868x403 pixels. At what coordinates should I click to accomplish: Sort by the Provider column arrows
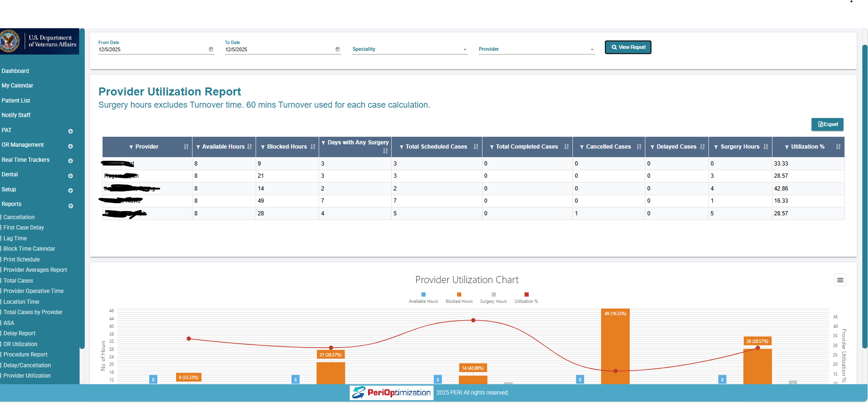point(186,147)
